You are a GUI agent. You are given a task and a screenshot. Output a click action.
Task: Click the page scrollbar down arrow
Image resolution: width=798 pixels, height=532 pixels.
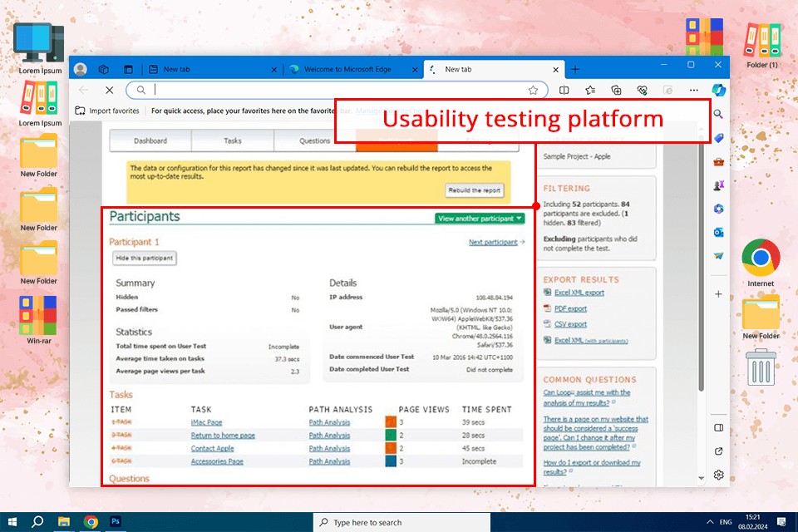point(702,478)
